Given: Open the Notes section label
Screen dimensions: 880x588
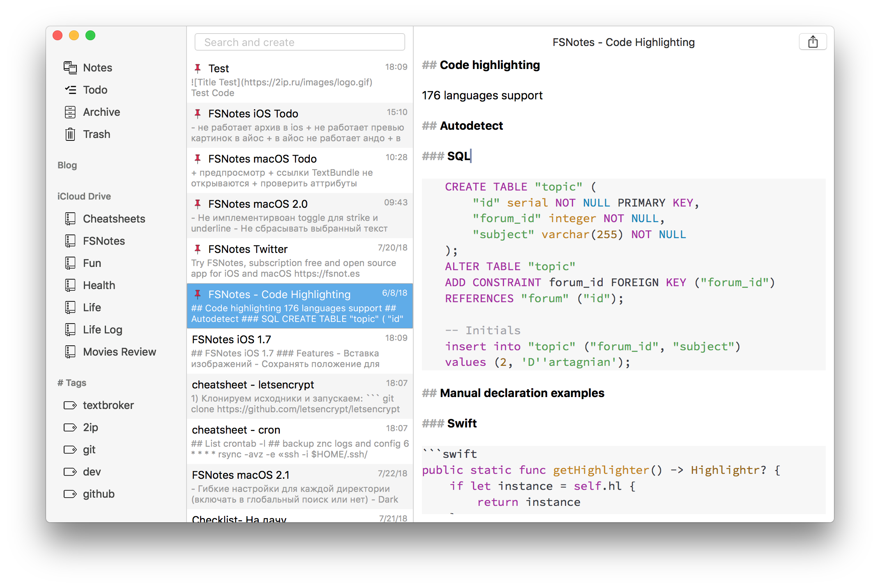Looking at the screenshot, I should [98, 68].
